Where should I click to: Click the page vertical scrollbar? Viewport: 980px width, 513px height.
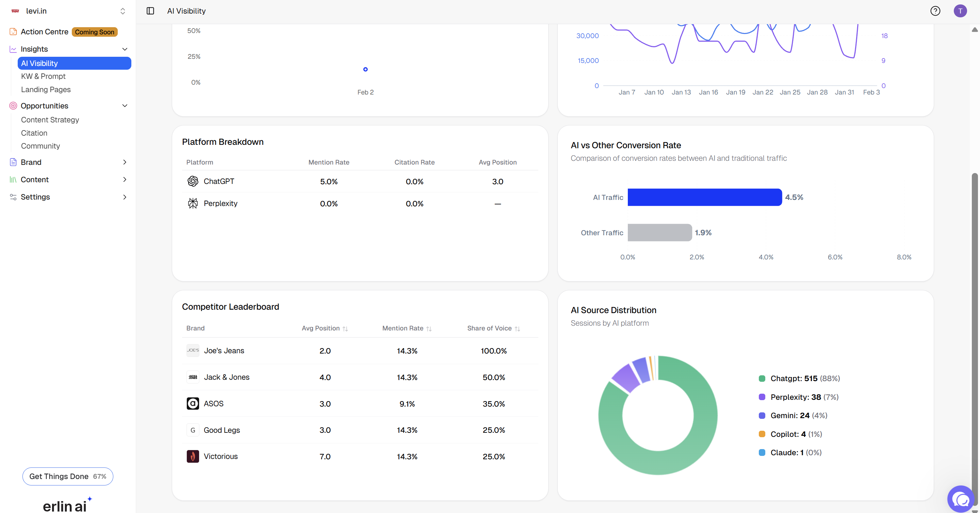click(x=974, y=339)
